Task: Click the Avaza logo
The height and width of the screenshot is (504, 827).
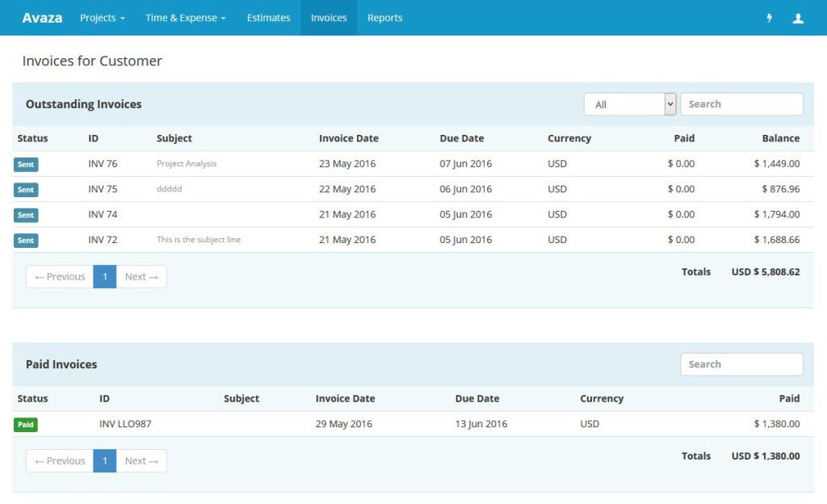Action: click(41, 17)
